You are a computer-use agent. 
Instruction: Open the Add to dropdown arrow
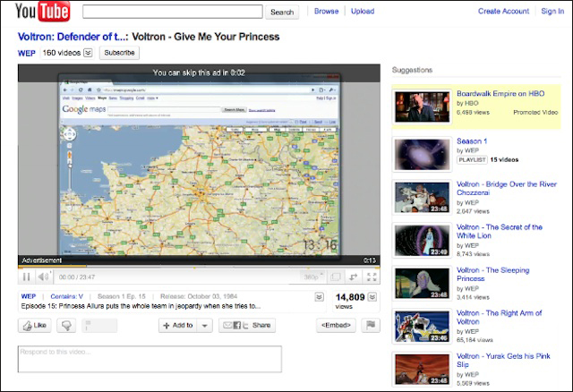tap(205, 325)
